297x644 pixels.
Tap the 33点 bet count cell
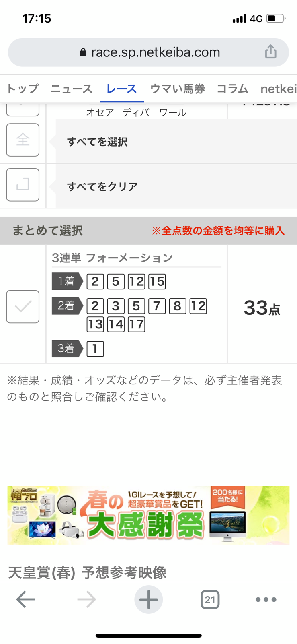point(262,308)
